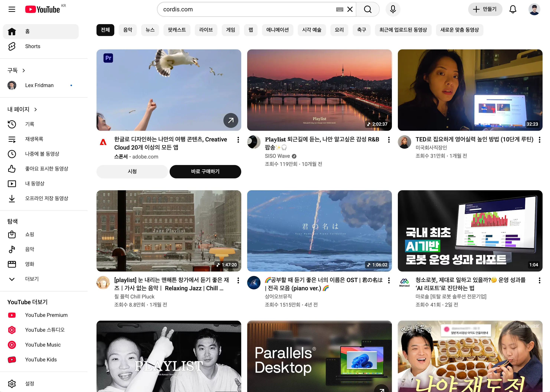This screenshot has height=392, width=550.
Task: Open more options for TED video
Action: click(539, 140)
